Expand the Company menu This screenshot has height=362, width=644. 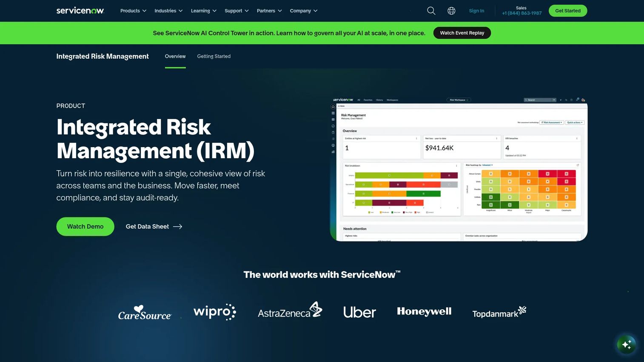(x=304, y=11)
